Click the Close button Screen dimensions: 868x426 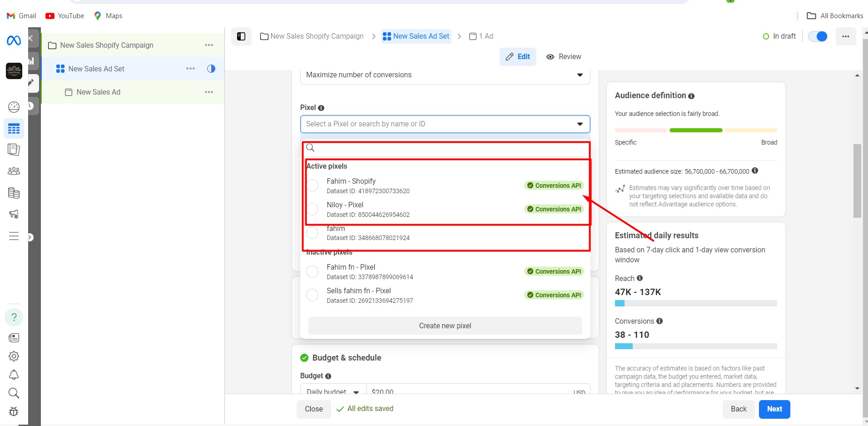coord(314,409)
